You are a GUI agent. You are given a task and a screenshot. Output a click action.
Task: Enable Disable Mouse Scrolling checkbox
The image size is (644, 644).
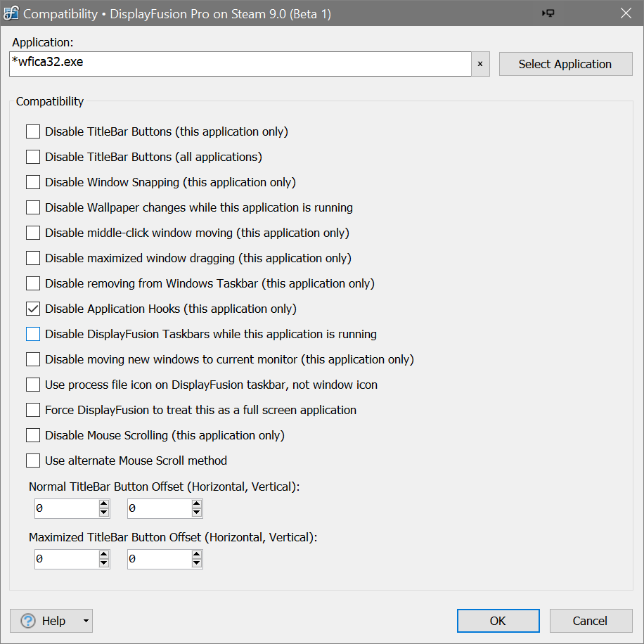[33, 435]
